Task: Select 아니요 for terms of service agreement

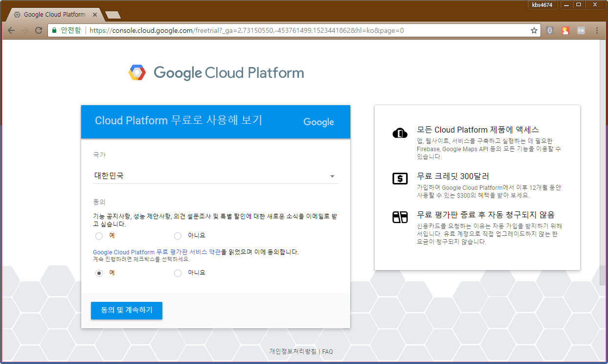Action: coord(178,273)
